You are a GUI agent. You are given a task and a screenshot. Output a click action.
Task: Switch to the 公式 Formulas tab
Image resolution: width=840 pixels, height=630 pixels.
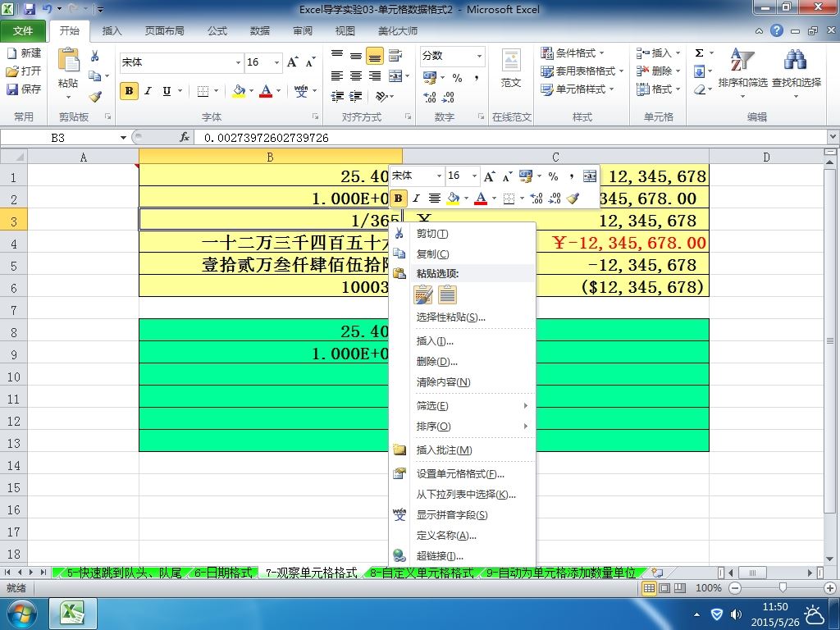coord(217,31)
